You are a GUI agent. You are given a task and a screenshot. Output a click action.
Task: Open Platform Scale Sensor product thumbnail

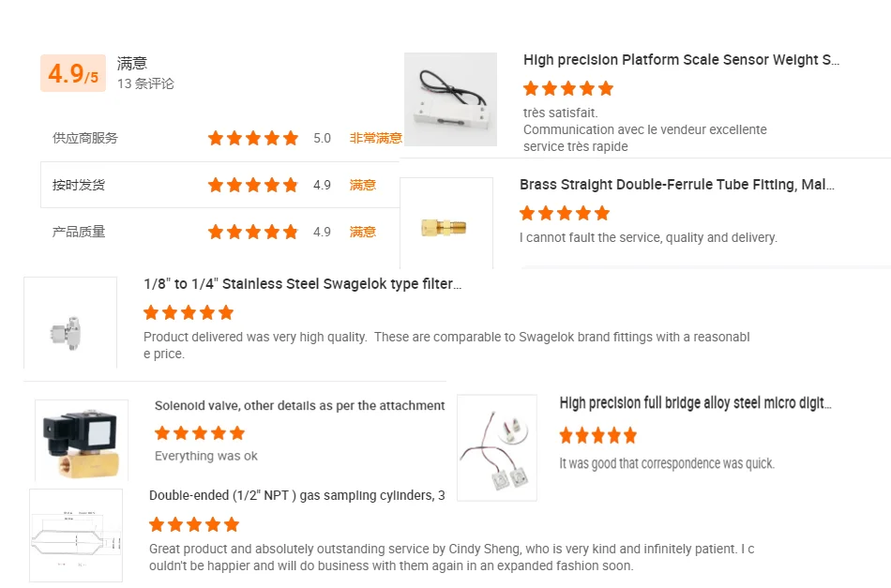coord(450,99)
